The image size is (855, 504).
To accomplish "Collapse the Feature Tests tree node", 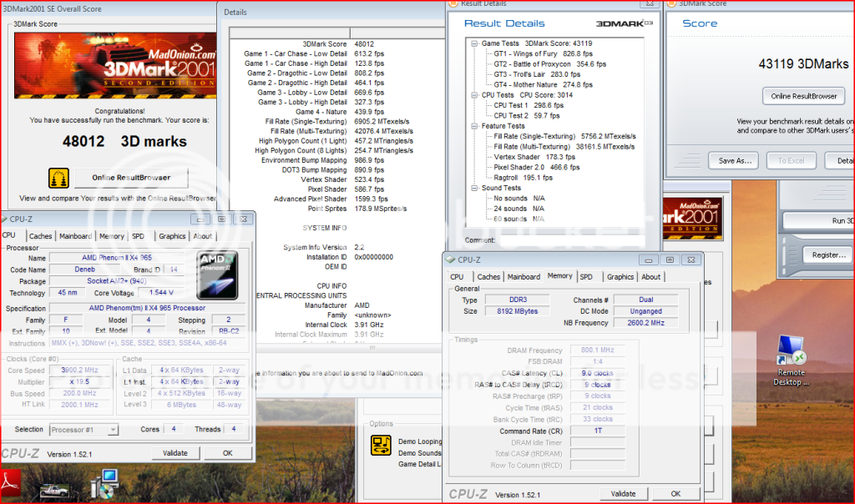I will (x=474, y=126).
